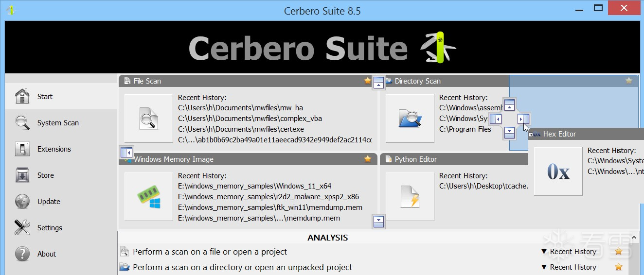Open the Update section
This screenshot has height=275, width=644.
point(61,201)
